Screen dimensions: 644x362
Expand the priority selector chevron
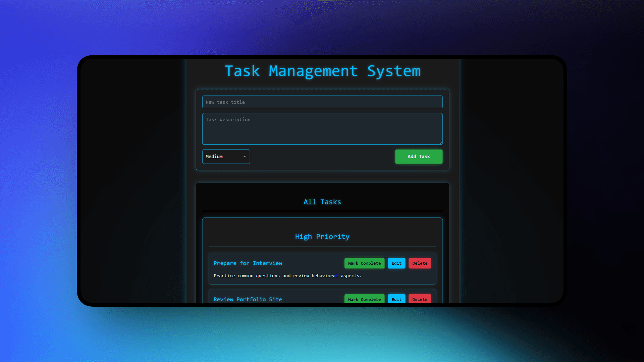pos(244,157)
